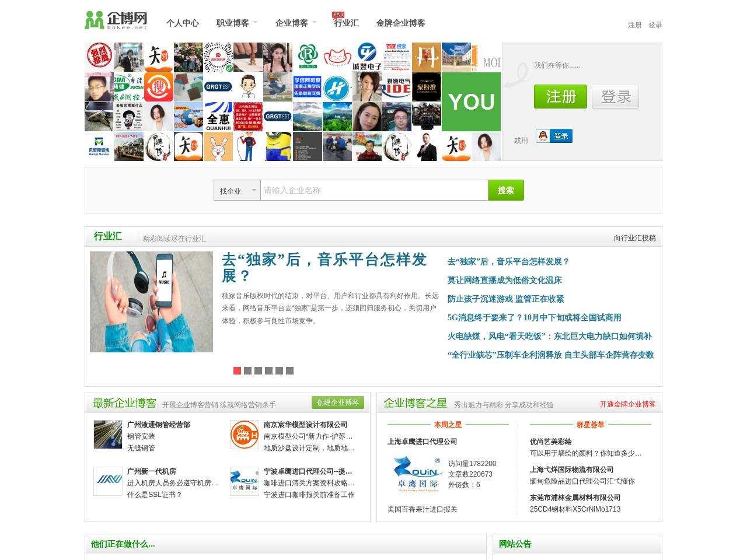Click the QR code avatar tile
This screenshot has width=747, height=560.
[218, 57]
